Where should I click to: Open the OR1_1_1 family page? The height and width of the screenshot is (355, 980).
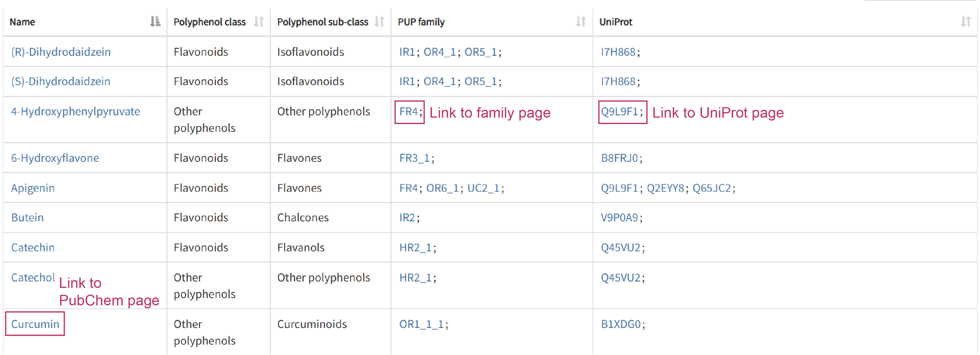coord(421,324)
